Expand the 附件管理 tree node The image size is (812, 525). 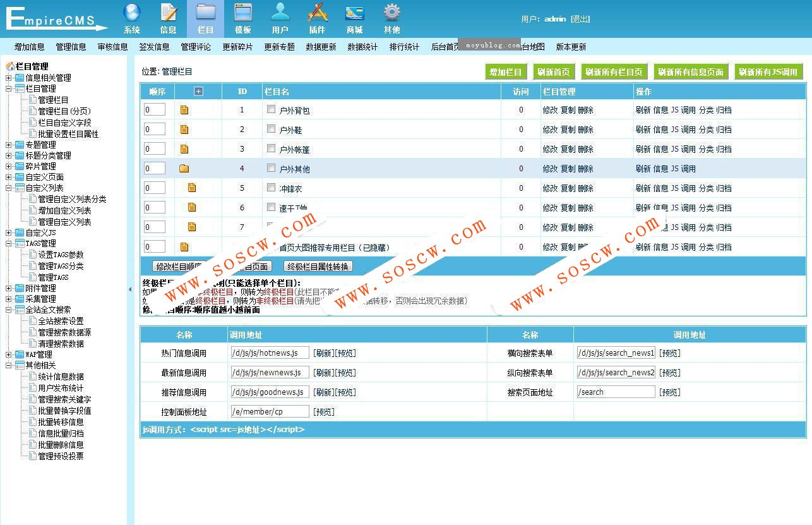click(x=9, y=288)
